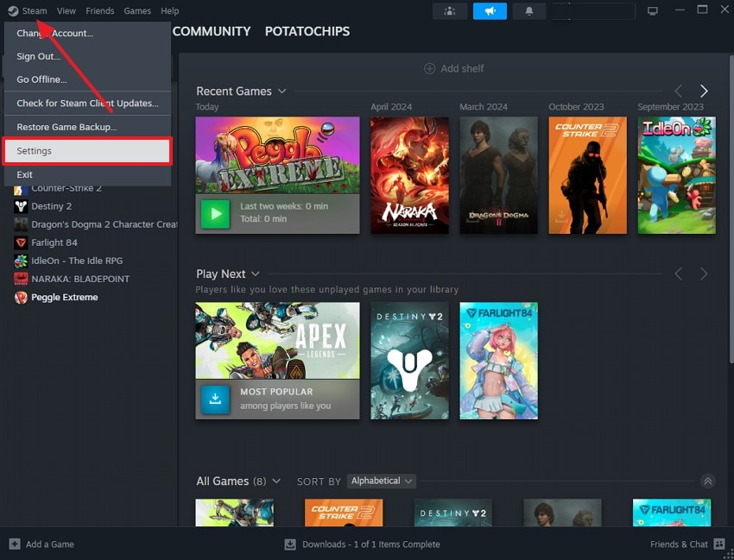Viewport: 734px width, 560px height.
Task: Click the NARAKA: BLADEPOINT sidebar icon
Action: click(x=21, y=280)
